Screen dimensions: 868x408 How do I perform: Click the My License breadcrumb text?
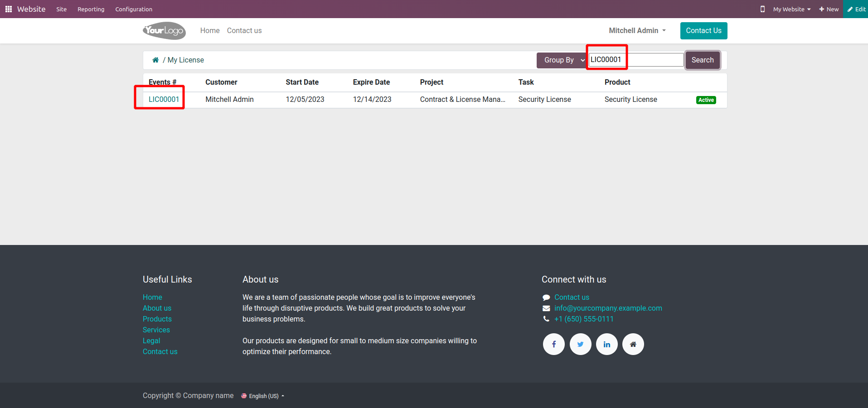point(186,60)
